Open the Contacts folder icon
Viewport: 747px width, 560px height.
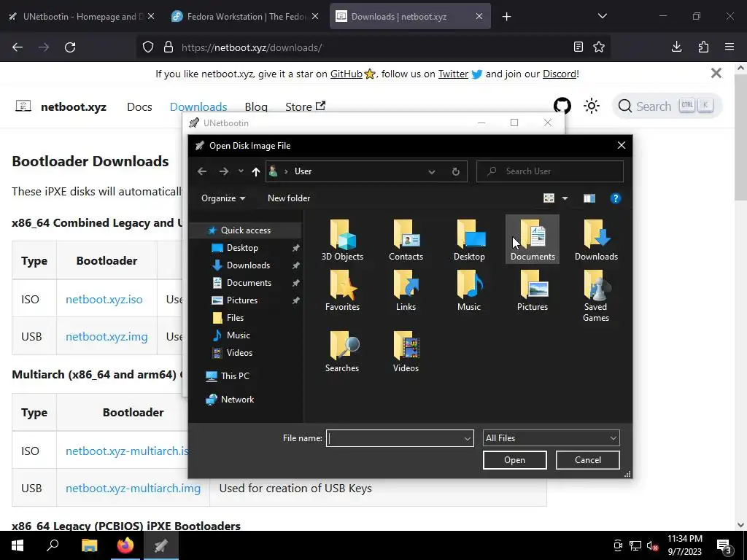pos(406,240)
